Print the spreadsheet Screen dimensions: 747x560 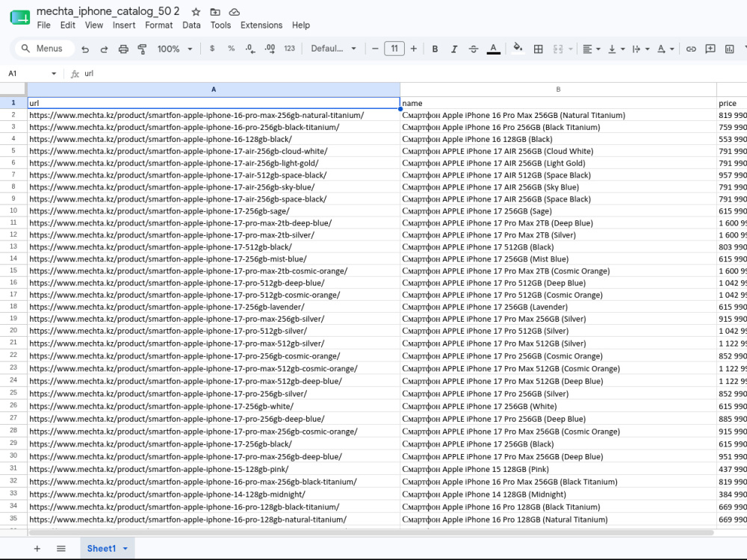coord(123,49)
